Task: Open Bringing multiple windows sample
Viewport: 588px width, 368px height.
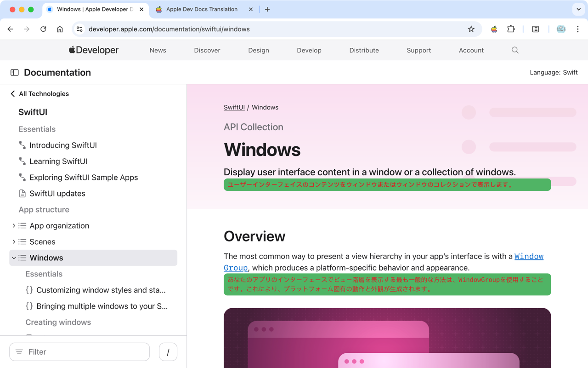Action: click(x=102, y=306)
